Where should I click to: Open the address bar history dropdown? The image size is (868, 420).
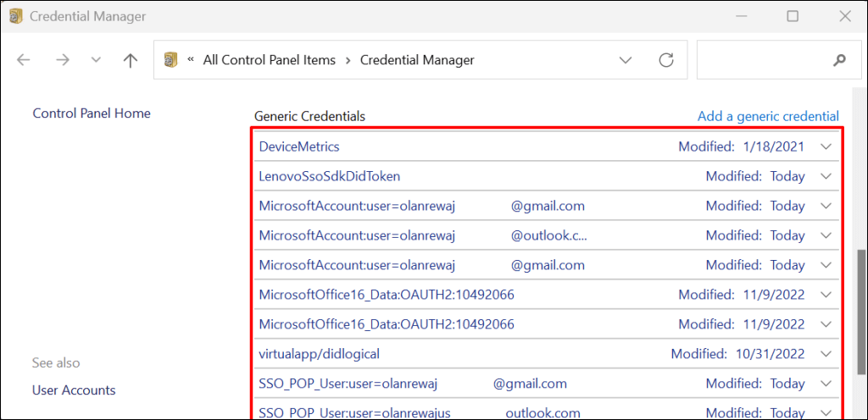pos(626,60)
